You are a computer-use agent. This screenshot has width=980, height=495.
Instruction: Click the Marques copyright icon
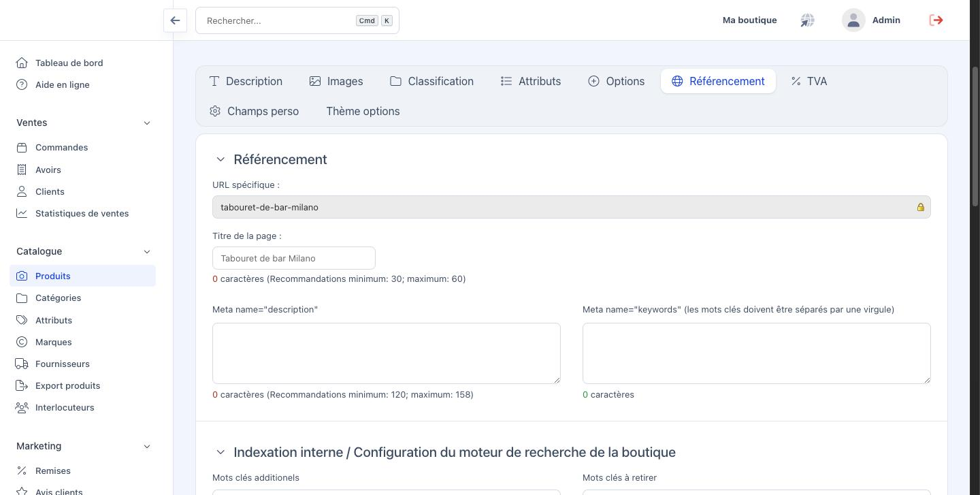pos(22,342)
